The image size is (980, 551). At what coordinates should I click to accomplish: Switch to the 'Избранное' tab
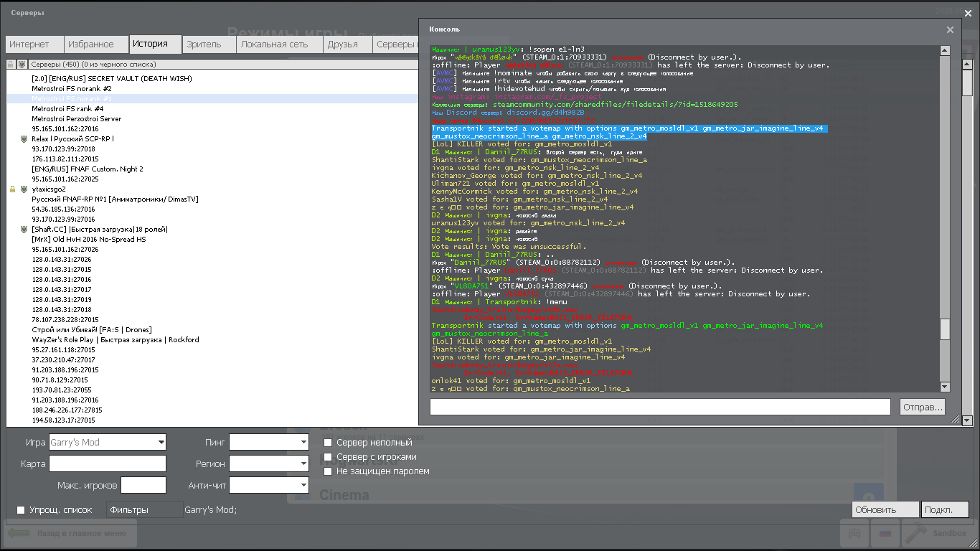click(x=91, y=44)
